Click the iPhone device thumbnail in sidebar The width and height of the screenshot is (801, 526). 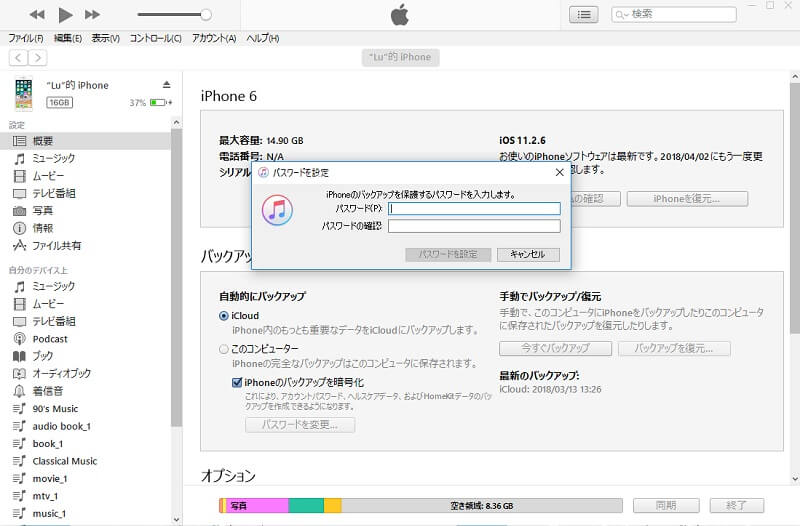pyautogui.click(x=23, y=94)
